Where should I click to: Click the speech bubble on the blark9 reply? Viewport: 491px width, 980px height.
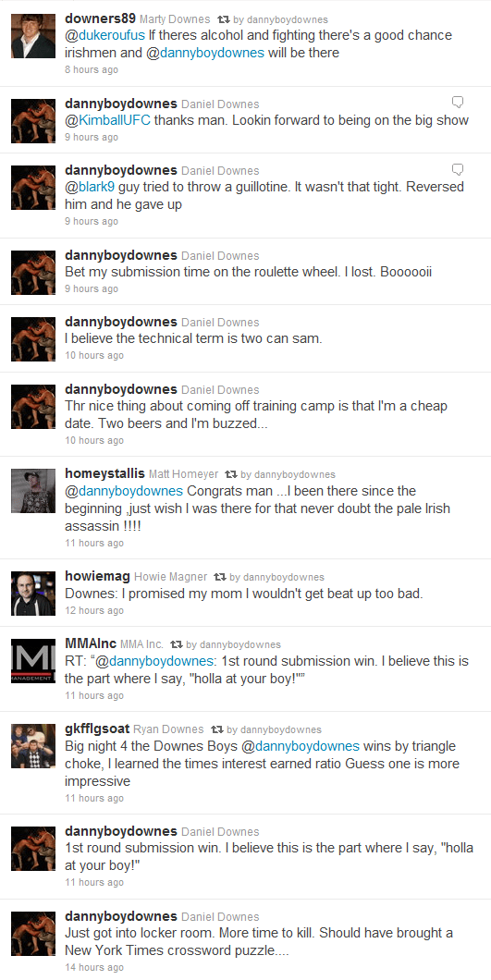coord(458,169)
